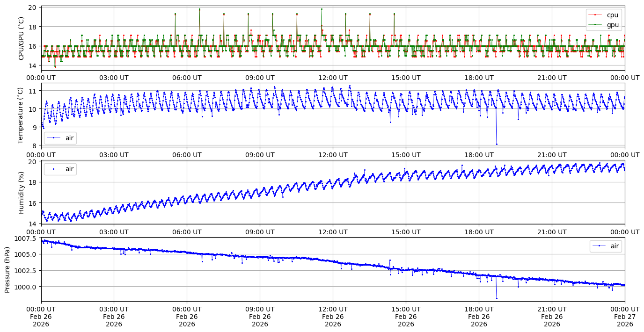Click the CPU/GPU (°C) y-axis label
The width and height of the screenshot is (644, 332).
[x=21, y=38]
